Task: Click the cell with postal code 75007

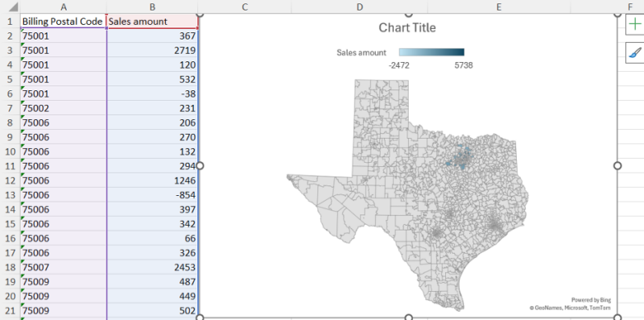Action: (64, 268)
